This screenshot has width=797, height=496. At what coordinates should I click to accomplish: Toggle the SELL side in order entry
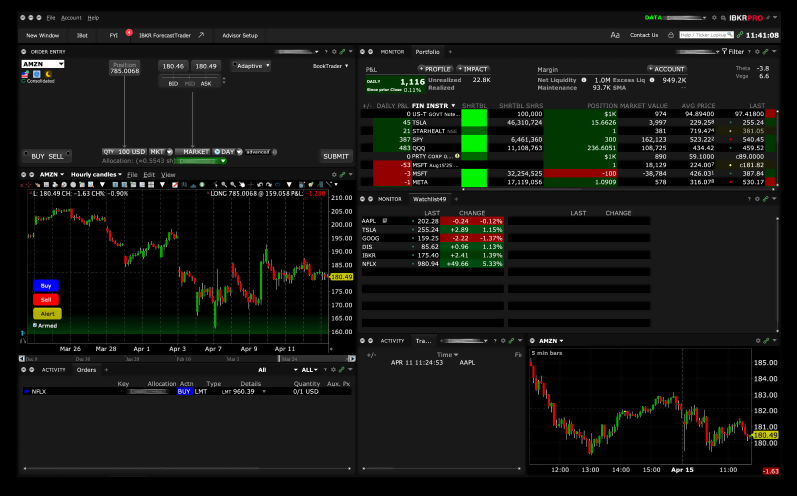[x=56, y=157]
